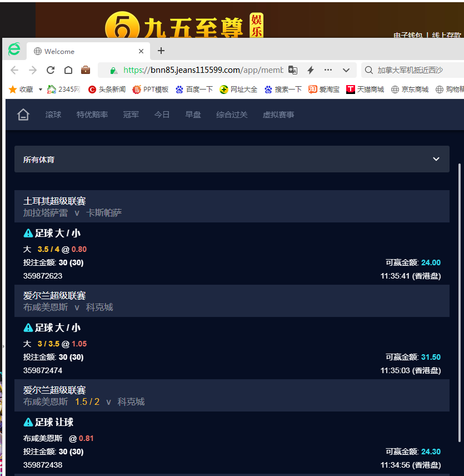
Task: Click the handicap 1.5 / 2 text
Action: [87, 401]
